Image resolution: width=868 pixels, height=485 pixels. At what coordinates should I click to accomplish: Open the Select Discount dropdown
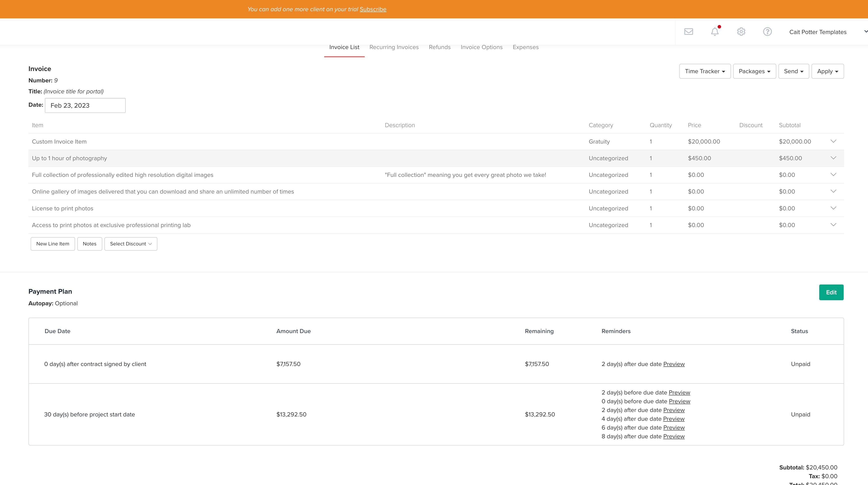pyautogui.click(x=131, y=244)
